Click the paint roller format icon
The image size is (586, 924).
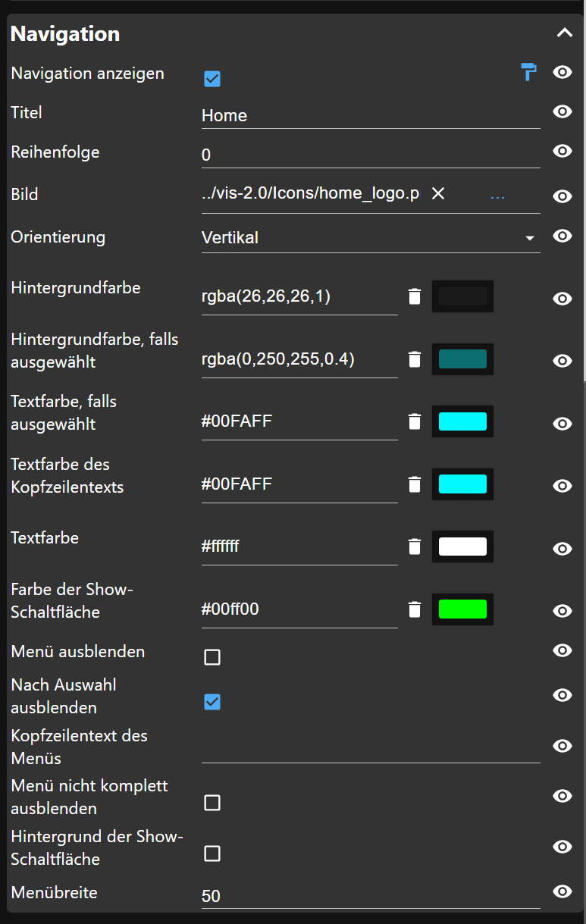(x=528, y=73)
